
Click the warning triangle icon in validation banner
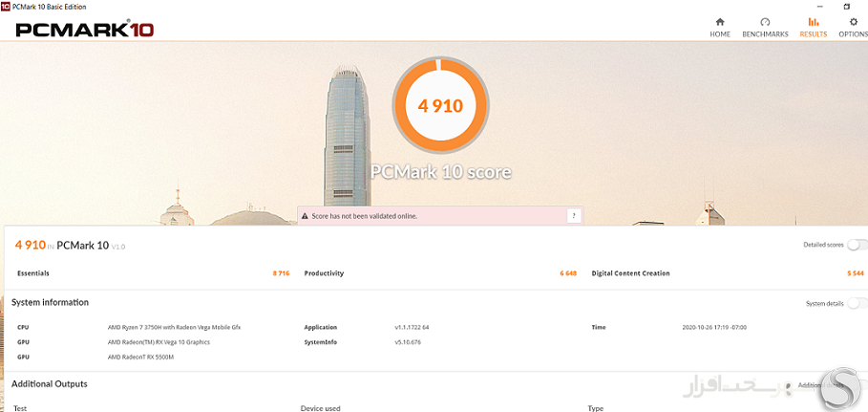pyautogui.click(x=305, y=216)
